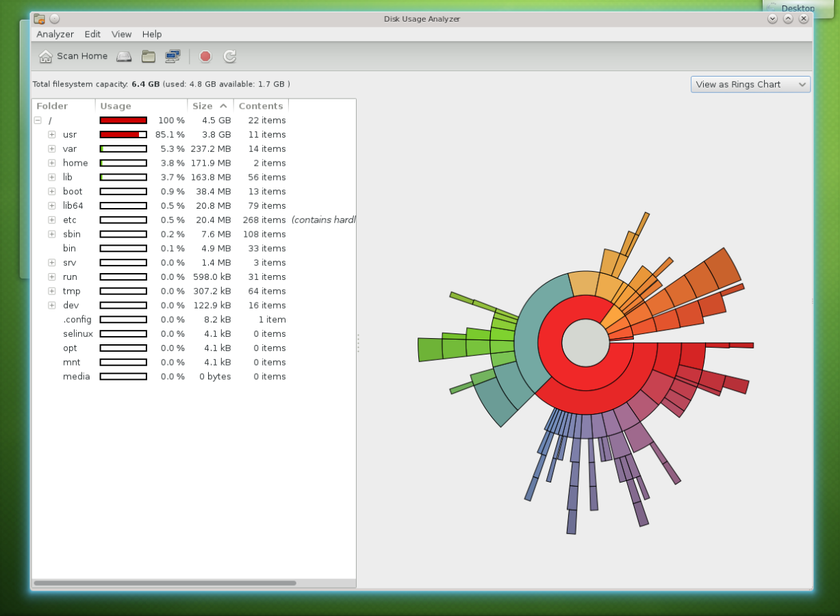Expand the var folder tree node
Screen dimensions: 840x616
pyautogui.click(x=51, y=149)
